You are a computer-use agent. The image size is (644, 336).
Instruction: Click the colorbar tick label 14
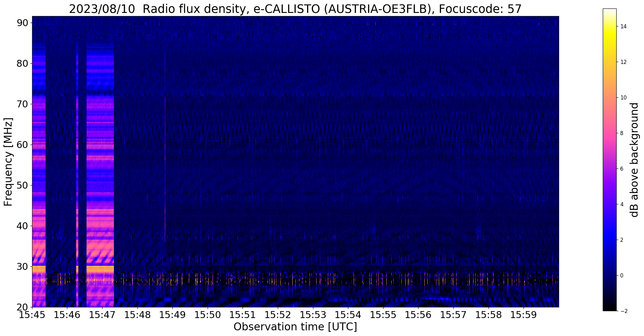point(623,26)
